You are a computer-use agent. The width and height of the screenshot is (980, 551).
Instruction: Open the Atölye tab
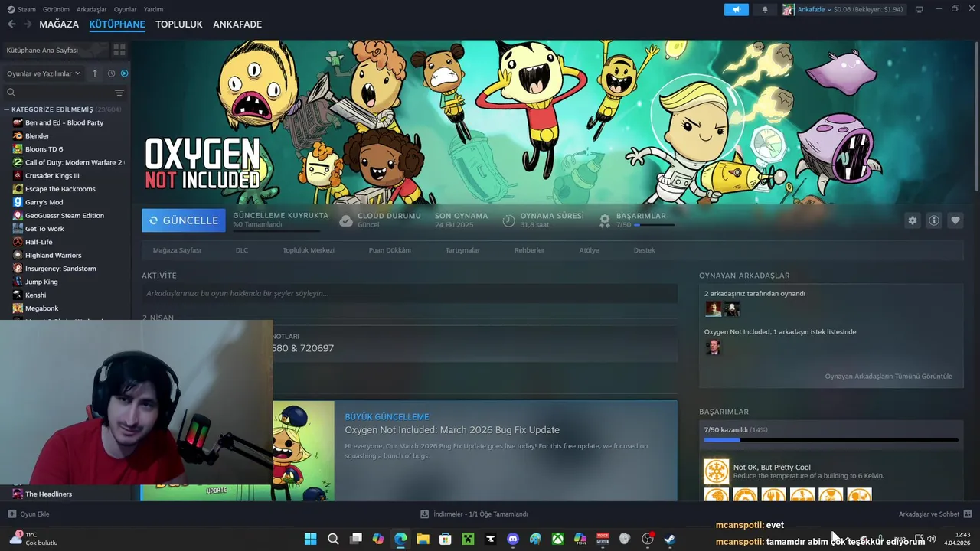click(x=589, y=250)
